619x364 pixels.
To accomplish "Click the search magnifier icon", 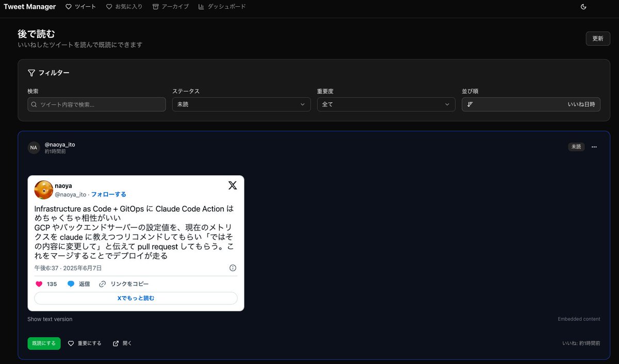I will point(34,104).
